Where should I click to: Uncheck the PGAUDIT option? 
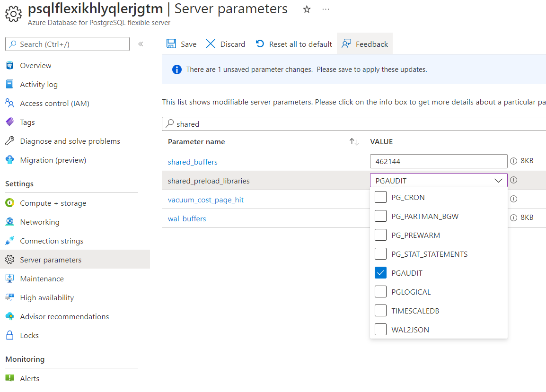point(380,272)
